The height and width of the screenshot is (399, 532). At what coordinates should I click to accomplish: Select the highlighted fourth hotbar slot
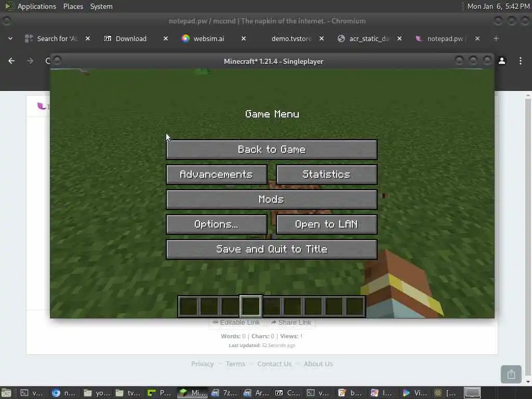click(x=251, y=306)
